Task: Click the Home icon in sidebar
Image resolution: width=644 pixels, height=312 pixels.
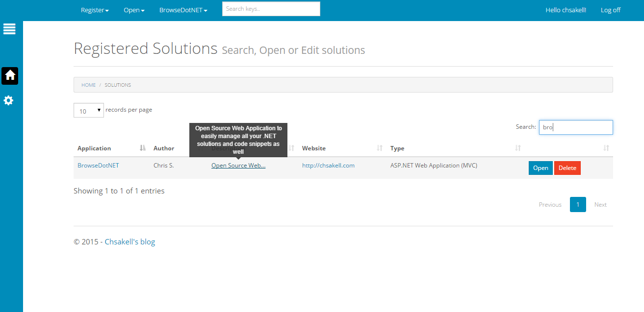Action: (x=10, y=76)
